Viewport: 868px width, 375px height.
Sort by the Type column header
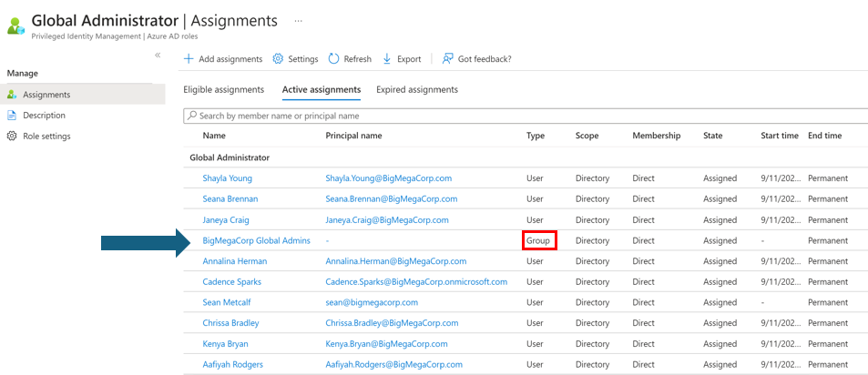(x=535, y=136)
